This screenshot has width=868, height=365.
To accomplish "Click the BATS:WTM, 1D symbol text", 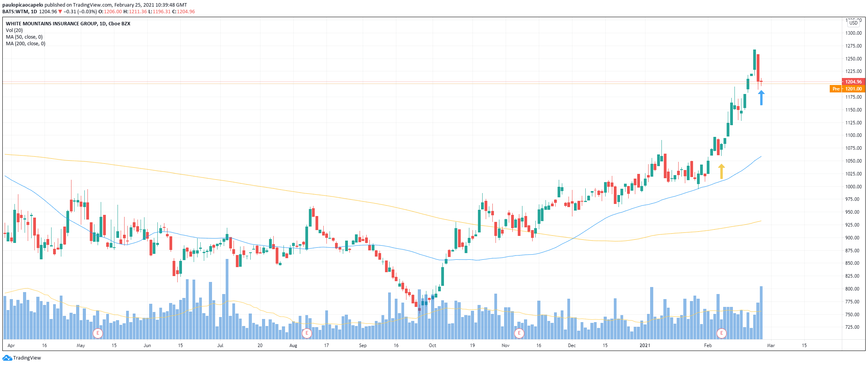I will [20, 12].
